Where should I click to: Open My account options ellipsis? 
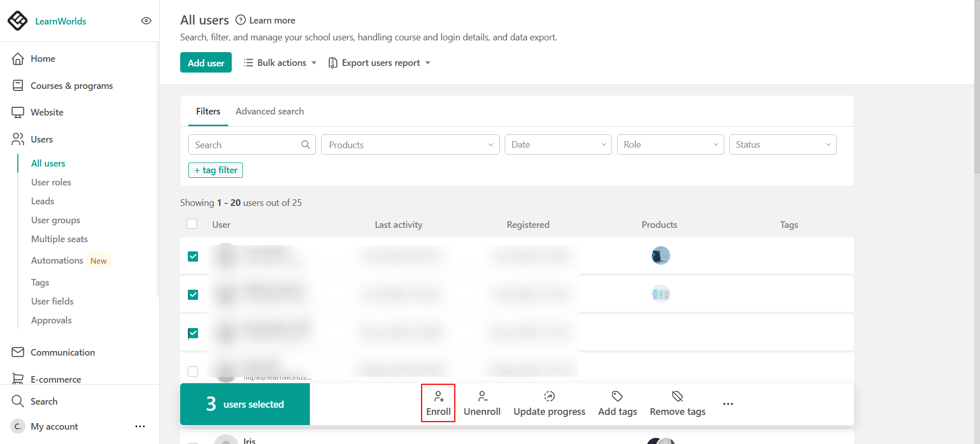coord(140,427)
